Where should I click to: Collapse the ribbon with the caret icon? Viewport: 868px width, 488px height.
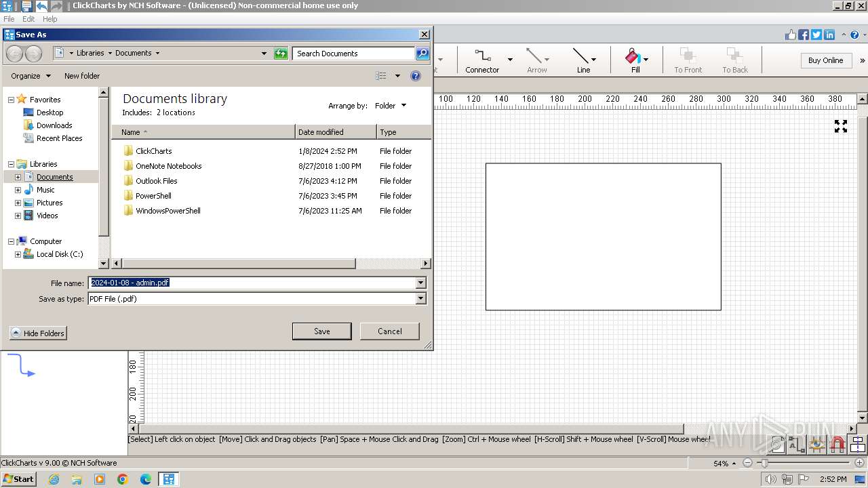point(844,35)
